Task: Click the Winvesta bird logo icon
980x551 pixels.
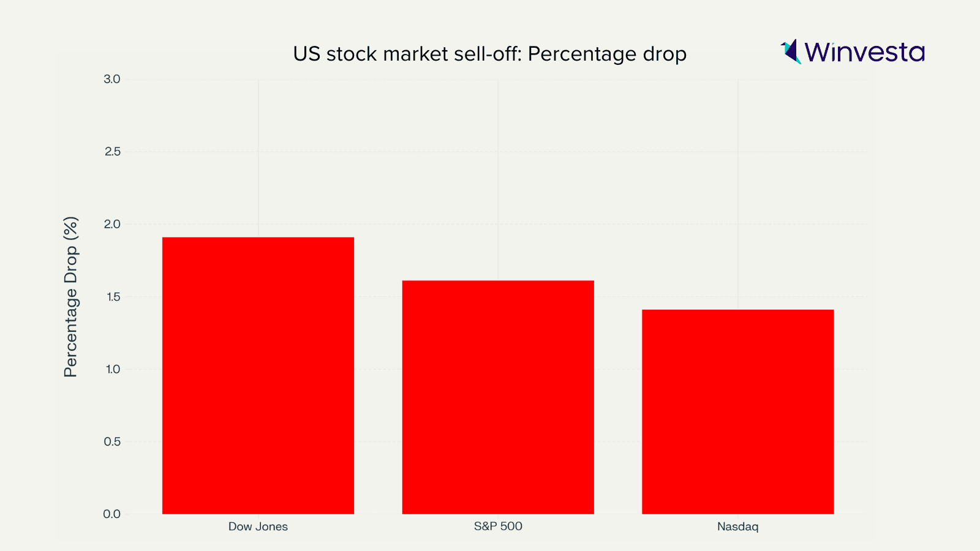Action: 791,51
